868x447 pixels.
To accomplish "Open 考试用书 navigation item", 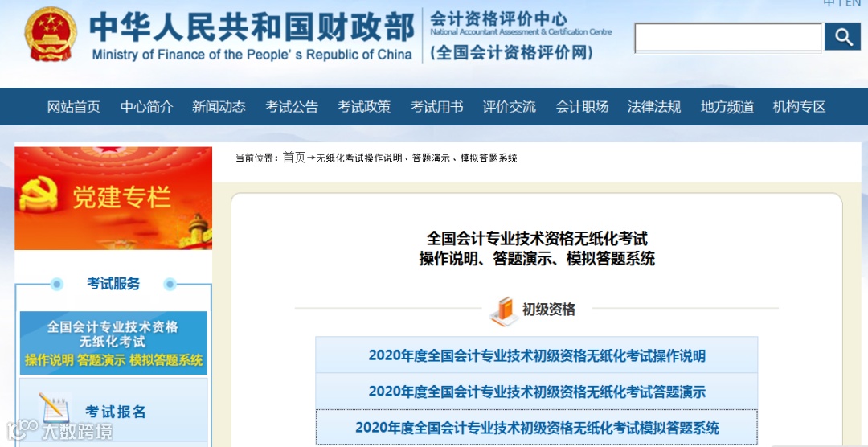I will click(x=436, y=107).
